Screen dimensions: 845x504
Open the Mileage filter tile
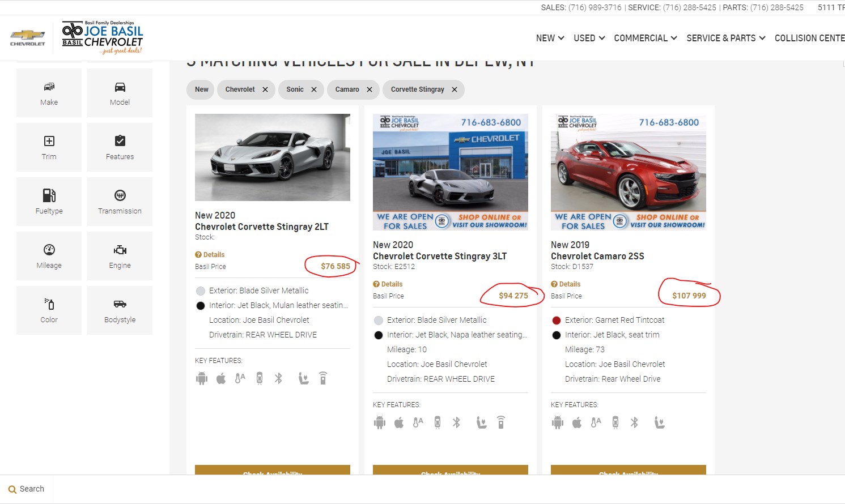point(49,256)
